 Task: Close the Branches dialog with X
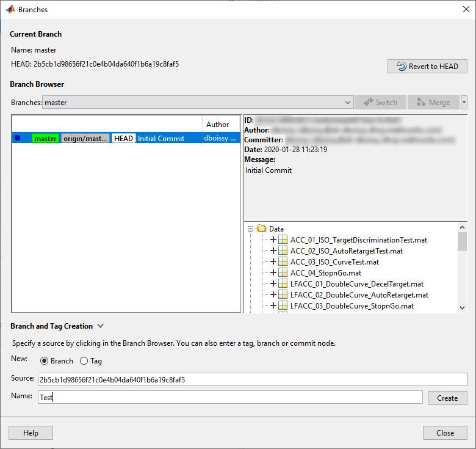466,9
